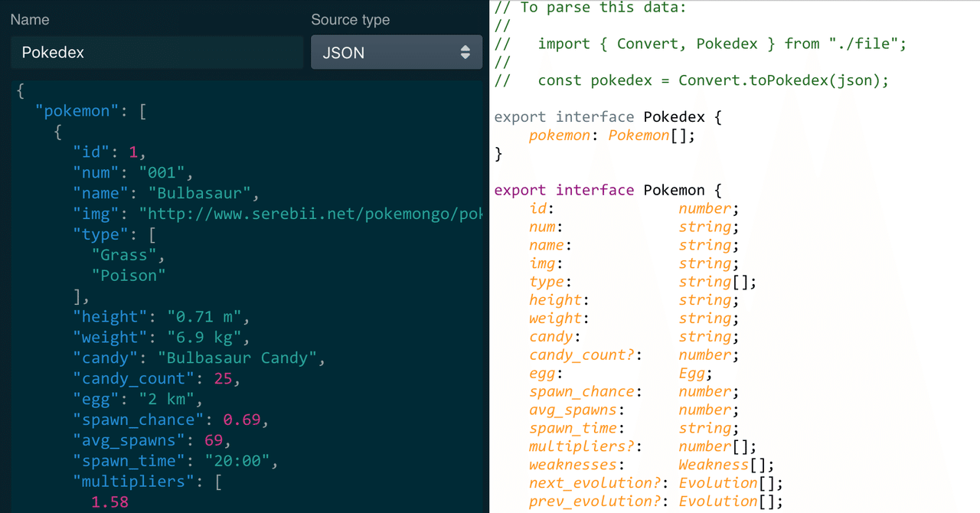Viewport: 980px width, 513px height.
Task: Click the stepper arrows on the JSON selector
Action: (x=465, y=52)
